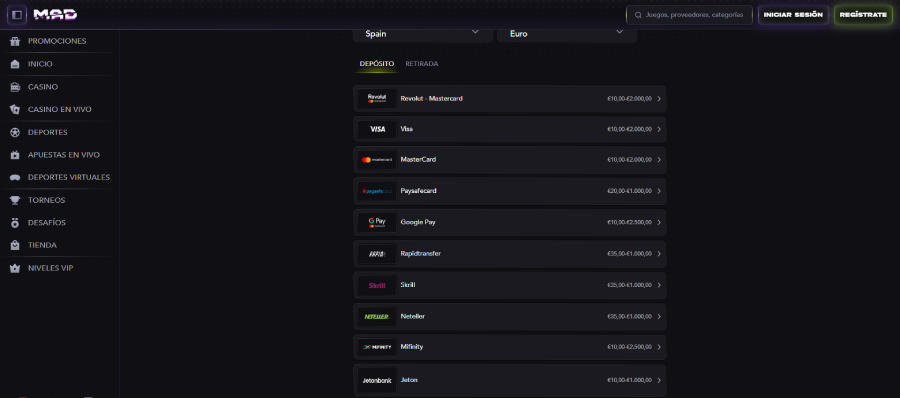
Task: Open the Euro currency dropdown
Action: point(567,34)
